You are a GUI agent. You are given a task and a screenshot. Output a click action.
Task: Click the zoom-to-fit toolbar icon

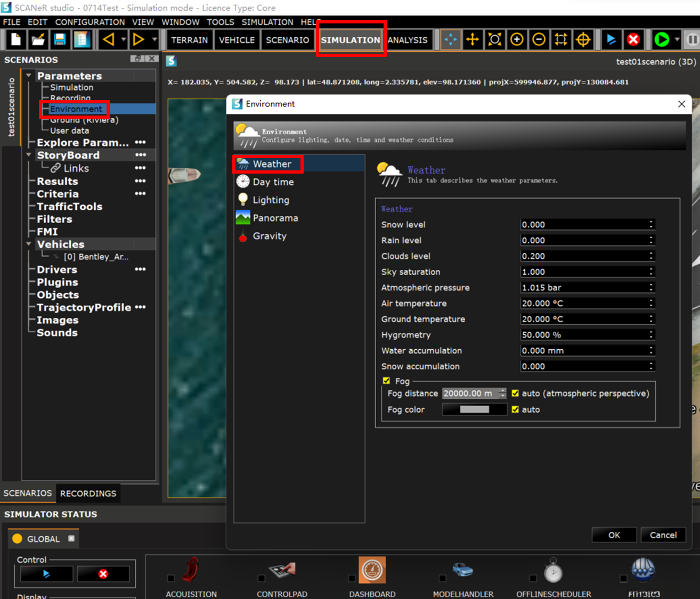coord(495,39)
